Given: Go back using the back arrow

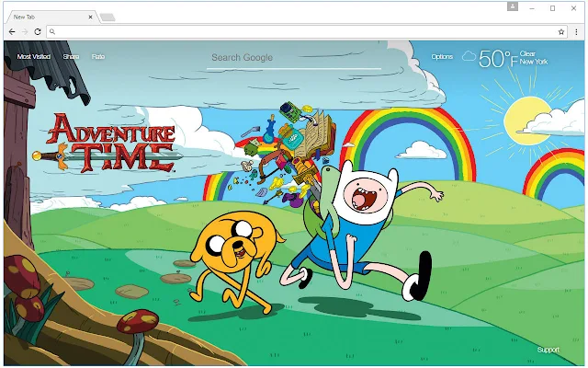Looking at the screenshot, I should coord(12,32).
